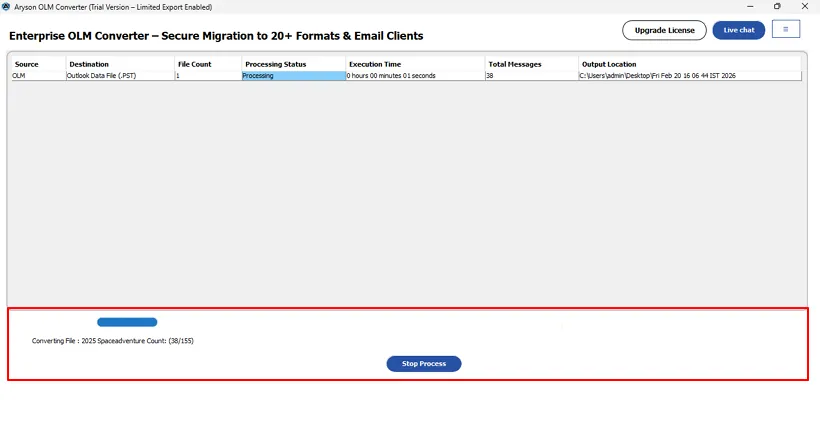Click the Output Location column header
Viewport: 820px width, 432px height.
coord(608,64)
